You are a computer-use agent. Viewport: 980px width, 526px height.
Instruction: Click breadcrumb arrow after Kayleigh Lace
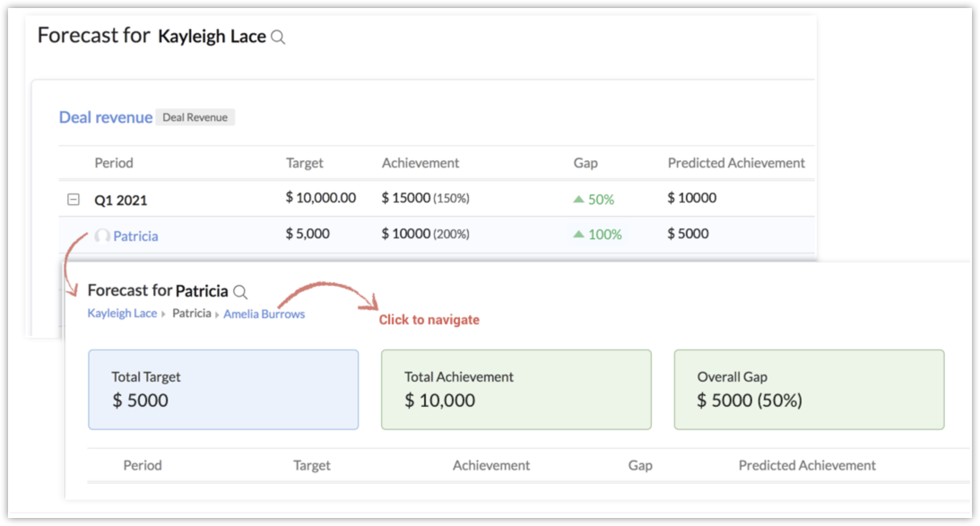coord(164,315)
